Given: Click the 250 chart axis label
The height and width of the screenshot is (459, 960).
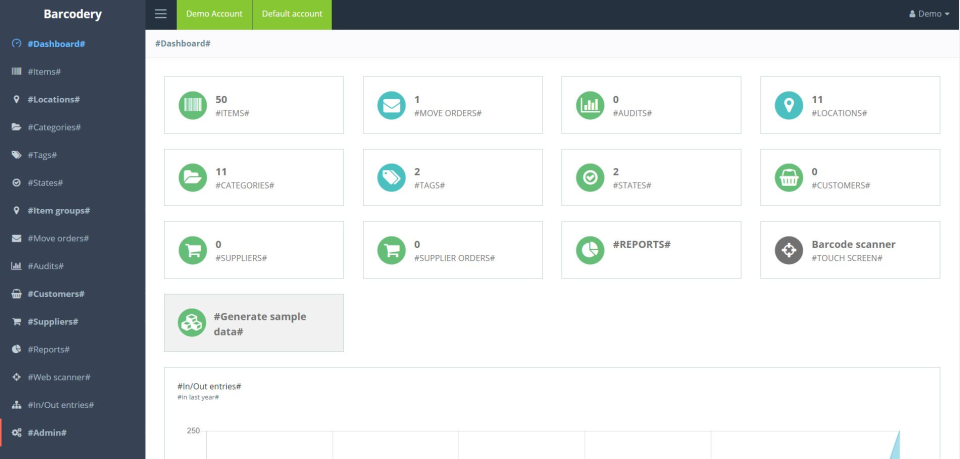Looking at the screenshot, I should (x=193, y=431).
